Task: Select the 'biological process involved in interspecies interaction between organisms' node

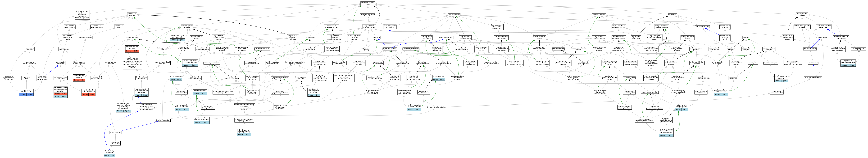Action: point(82,15)
